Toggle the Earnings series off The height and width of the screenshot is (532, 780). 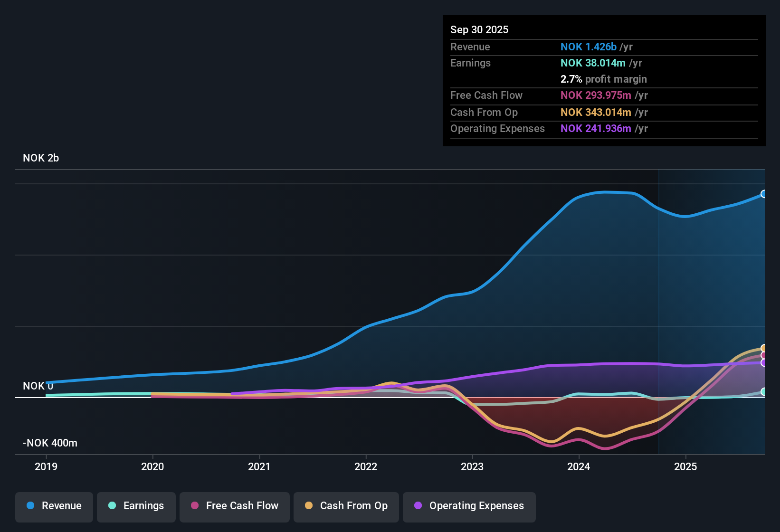[x=136, y=506]
